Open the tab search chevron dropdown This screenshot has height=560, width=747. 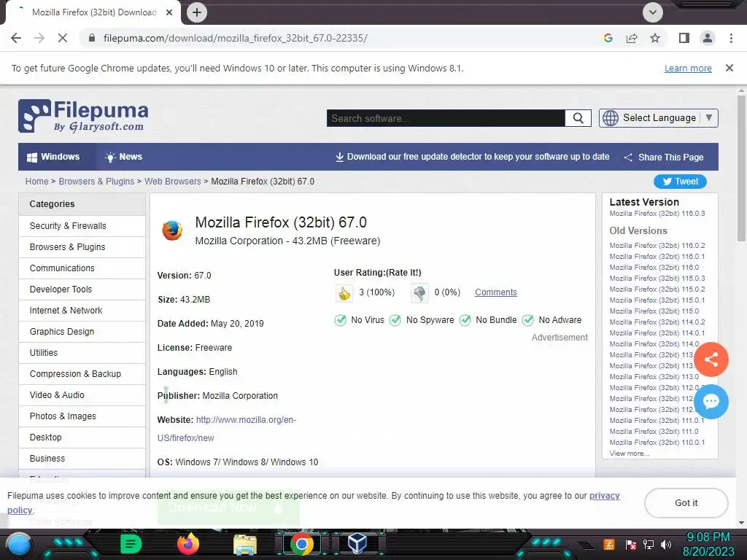pos(653,12)
